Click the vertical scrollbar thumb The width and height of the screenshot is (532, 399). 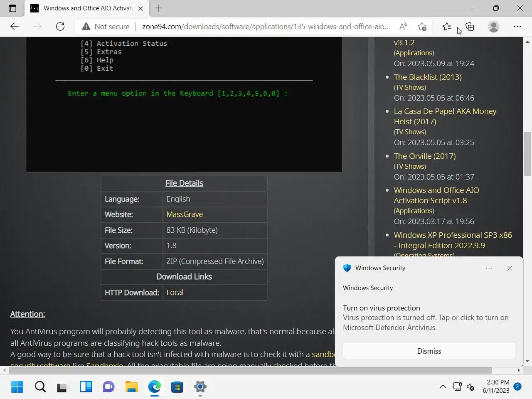coord(527,154)
